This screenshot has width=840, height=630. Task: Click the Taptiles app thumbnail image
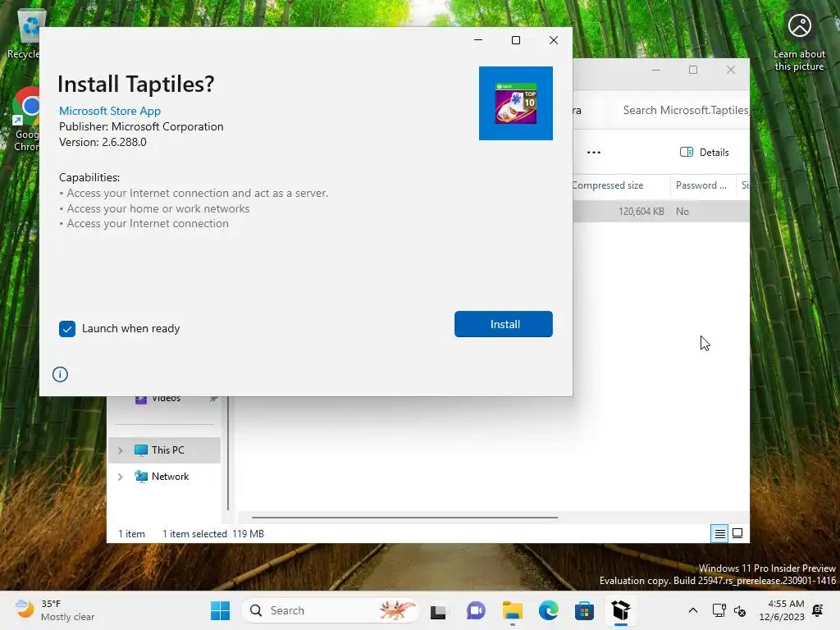pos(515,103)
